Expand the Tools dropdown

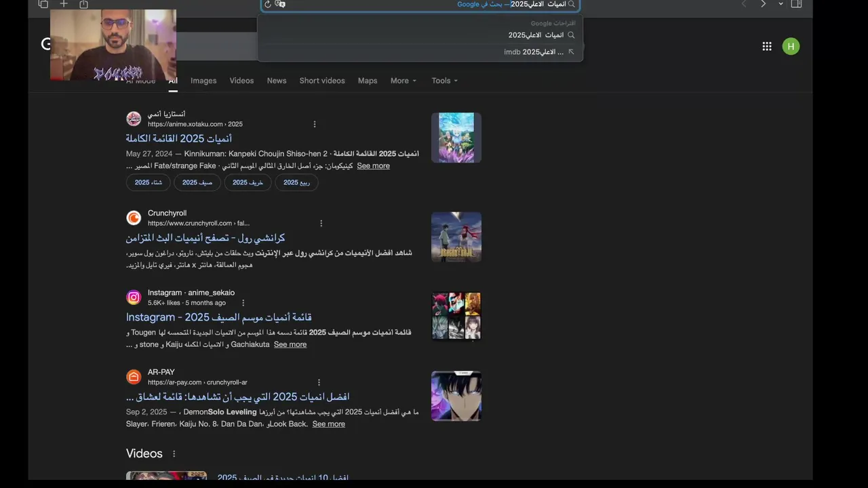tap(445, 81)
